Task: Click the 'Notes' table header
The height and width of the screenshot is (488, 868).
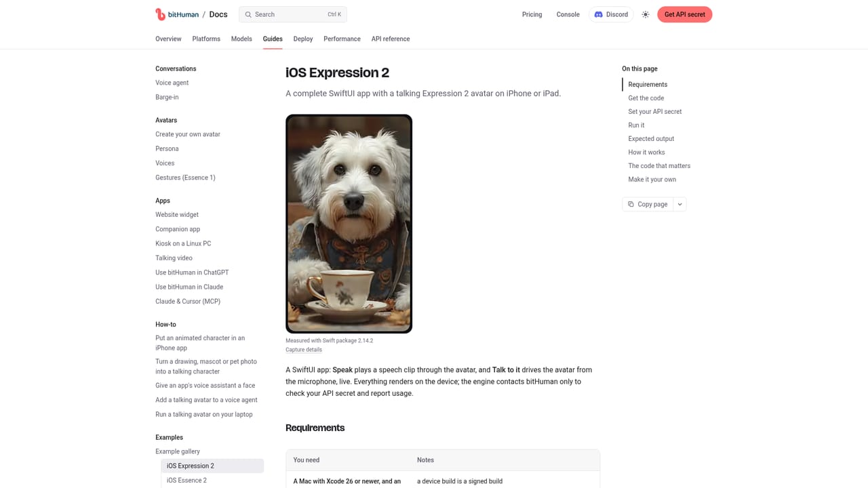Action: (x=425, y=460)
